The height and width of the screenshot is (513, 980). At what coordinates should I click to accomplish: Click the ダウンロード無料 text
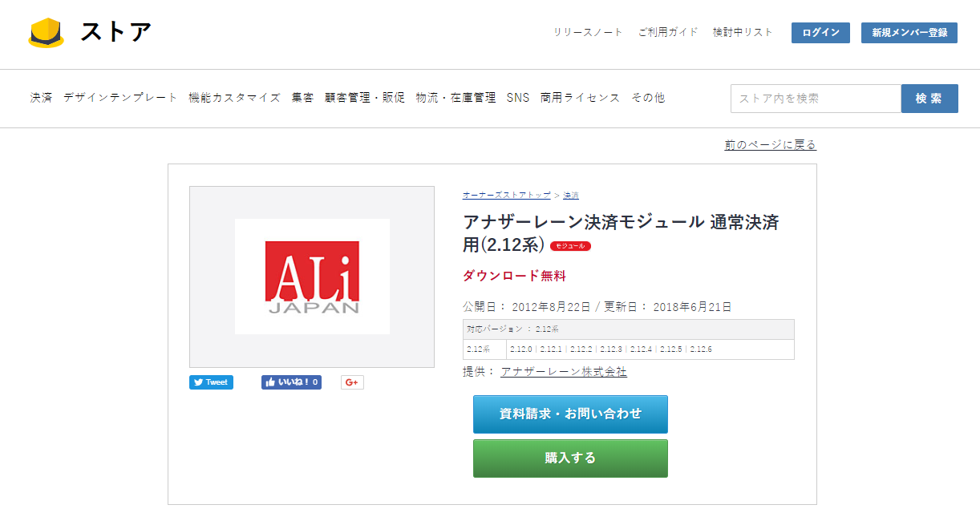pos(514,276)
